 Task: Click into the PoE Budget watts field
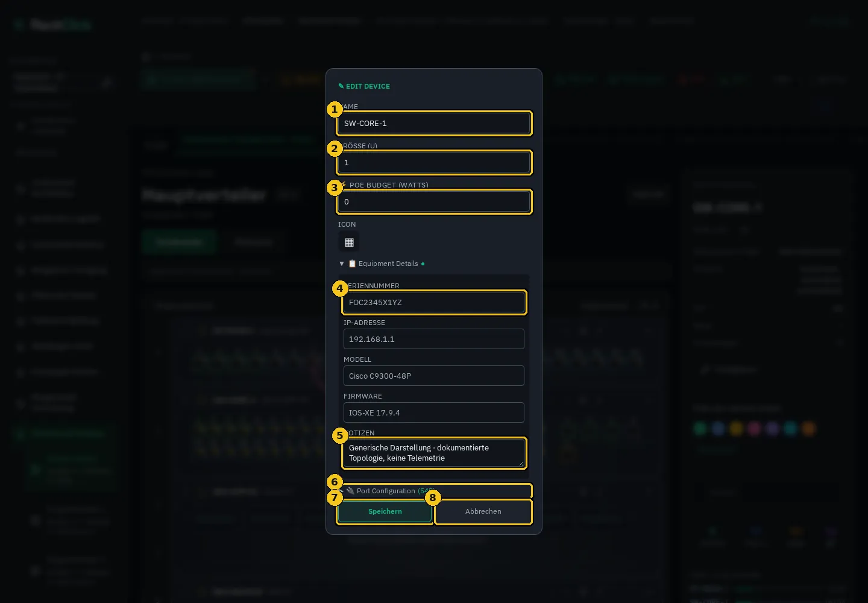click(434, 201)
